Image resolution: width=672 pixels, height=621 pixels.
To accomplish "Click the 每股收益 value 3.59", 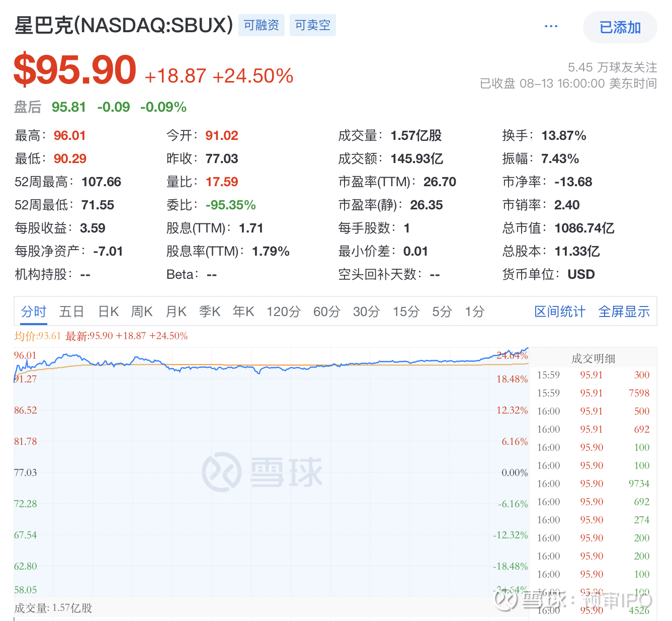I will [x=93, y=228].
